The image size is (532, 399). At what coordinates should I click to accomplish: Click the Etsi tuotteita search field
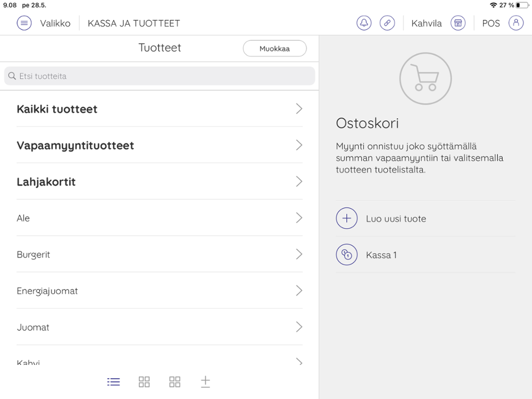click(x=160, y=76)
